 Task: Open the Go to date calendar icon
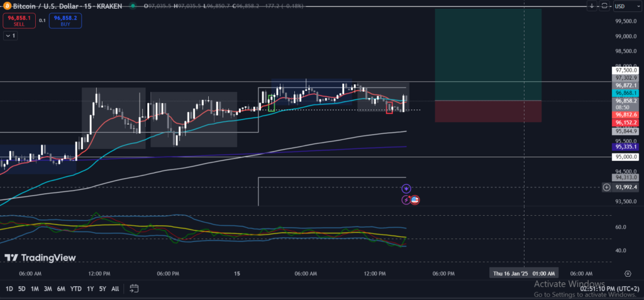pos(134,289)
